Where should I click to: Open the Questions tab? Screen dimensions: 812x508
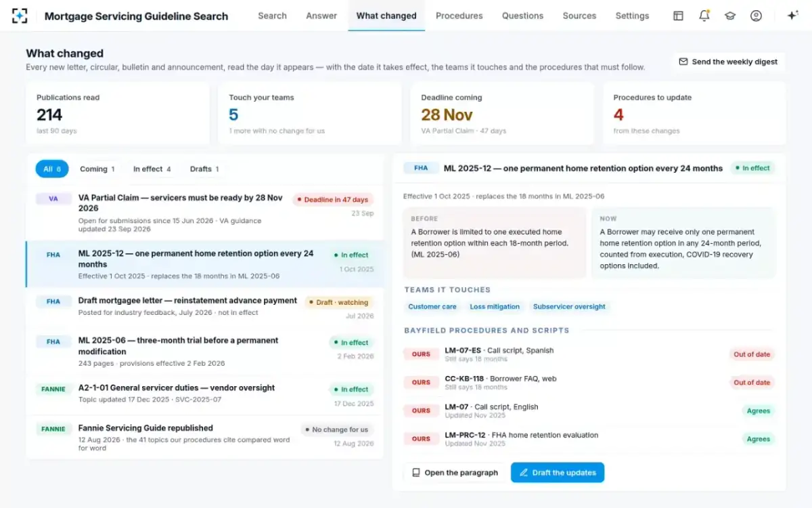click(x=522, y=16)
